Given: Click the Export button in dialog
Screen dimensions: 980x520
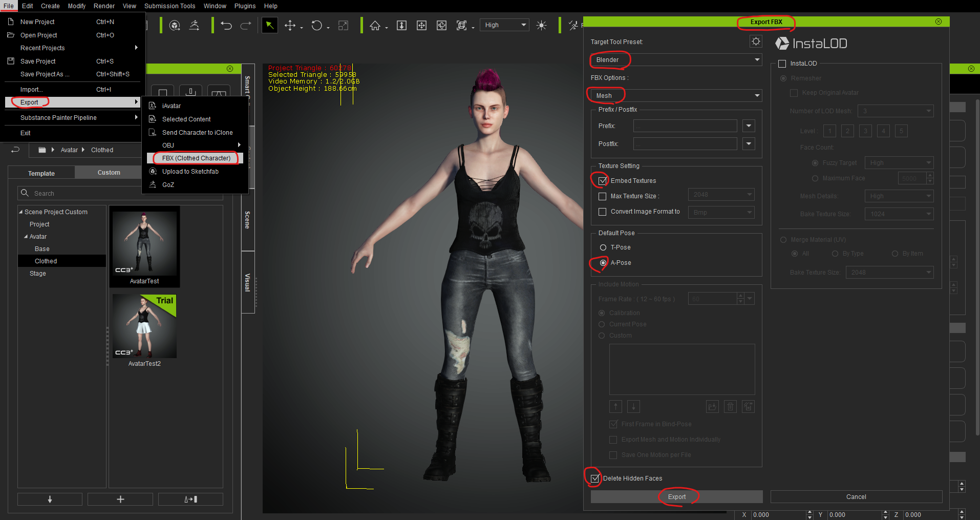Looking at the screenshot, I should coord(676,496).
